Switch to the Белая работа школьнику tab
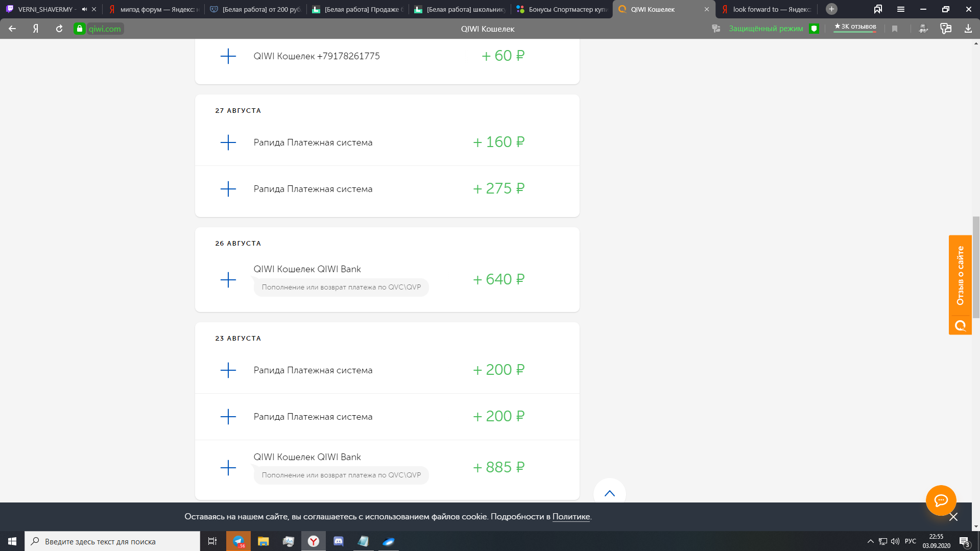980x551 pixels. 460,9
